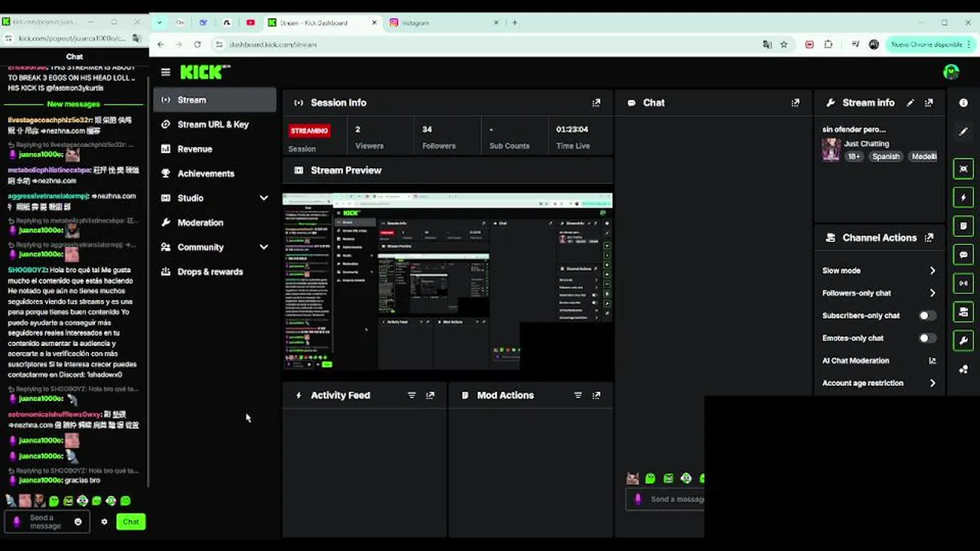The image size is (980, 551).
Task: Toggle the chat bubble widget in the right rail
Action: 963,255
